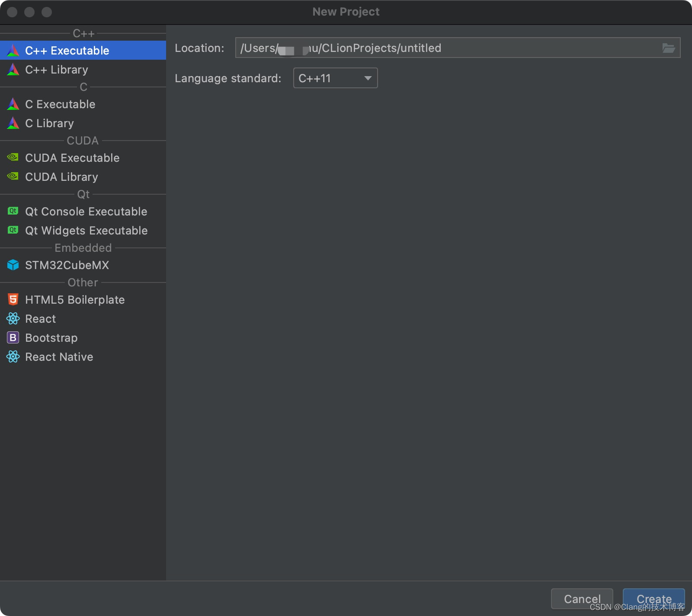The image size is (692, 616).
Task: Click the C++ Library CMake icon
Action: click(13, 70)
